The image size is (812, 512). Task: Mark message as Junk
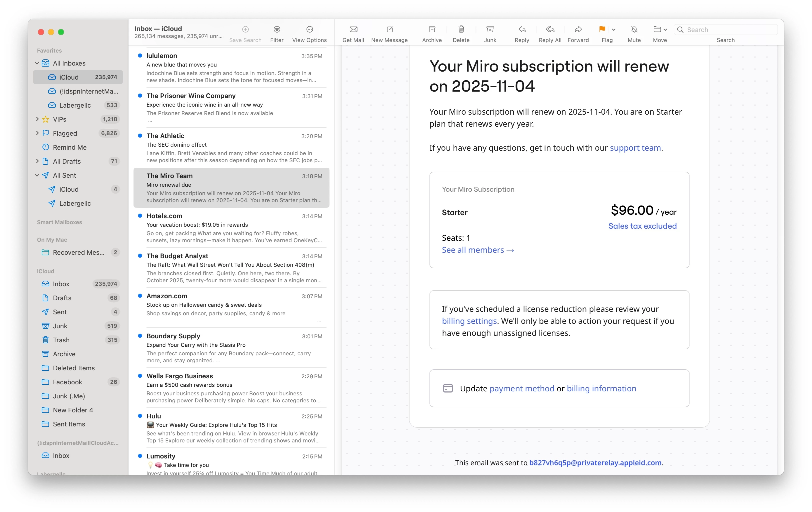[x=490, y=30]
